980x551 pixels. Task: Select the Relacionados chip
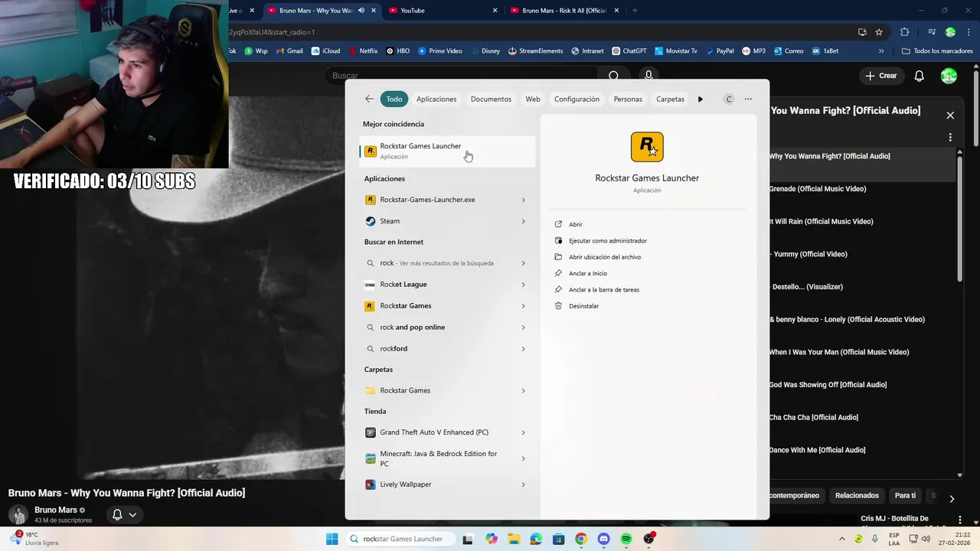coord(857,496)
